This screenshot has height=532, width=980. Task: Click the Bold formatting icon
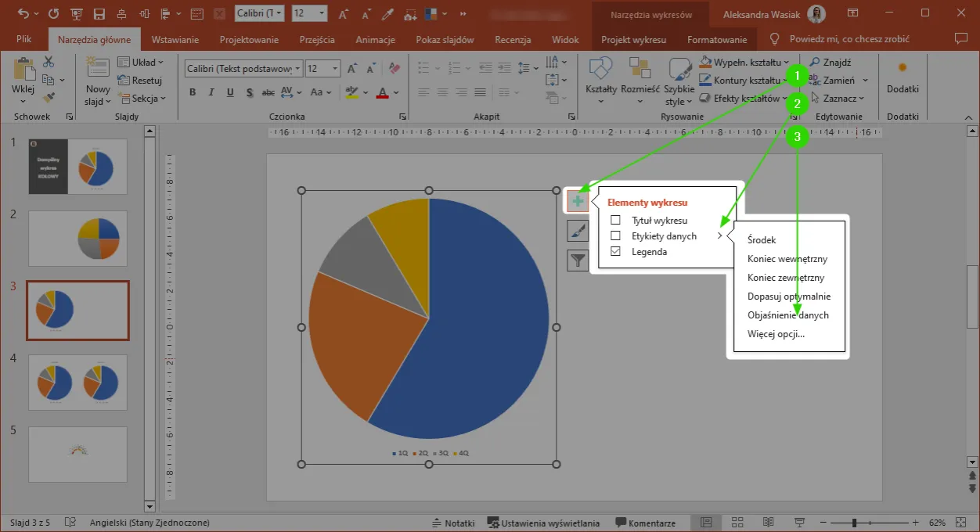point(193,92)
